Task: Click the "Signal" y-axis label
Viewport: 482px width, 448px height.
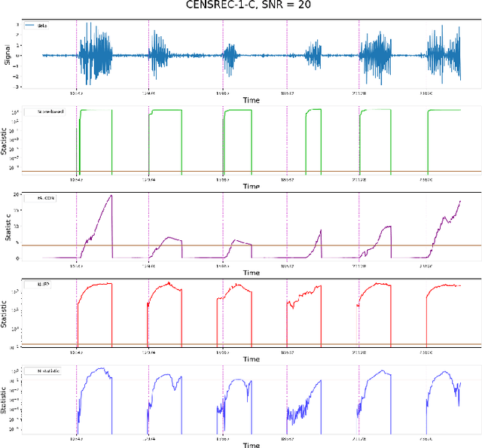Action: 8,55
